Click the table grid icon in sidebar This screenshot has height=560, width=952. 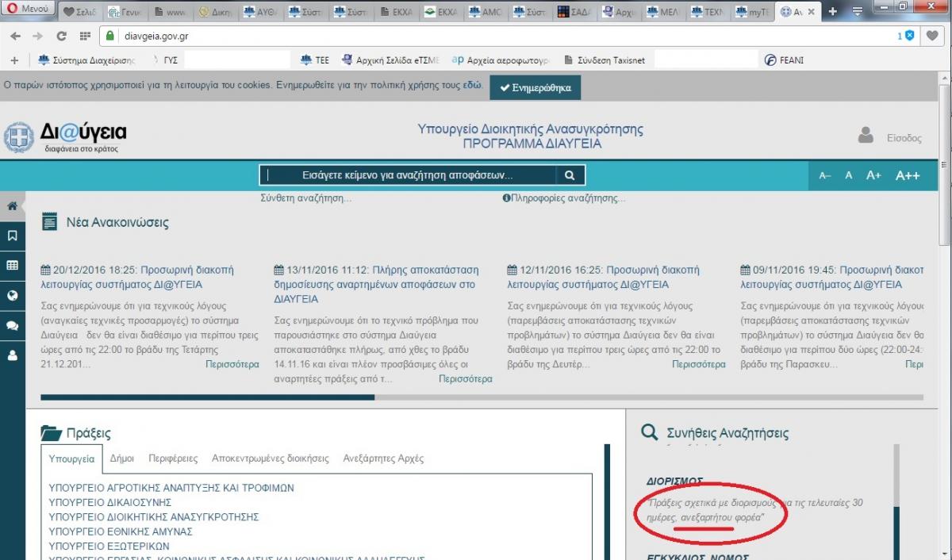[x=12, y=266]
